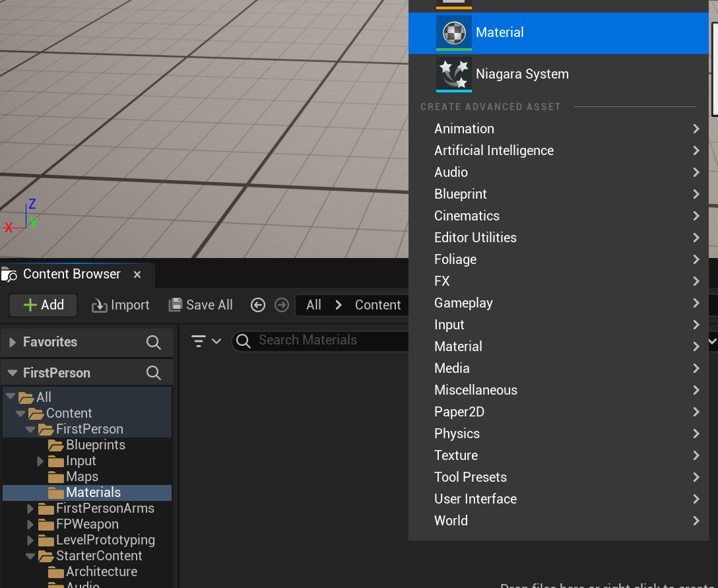Expand the FirstPersonArms folder

pyautogui.click(x=30, y=509)
